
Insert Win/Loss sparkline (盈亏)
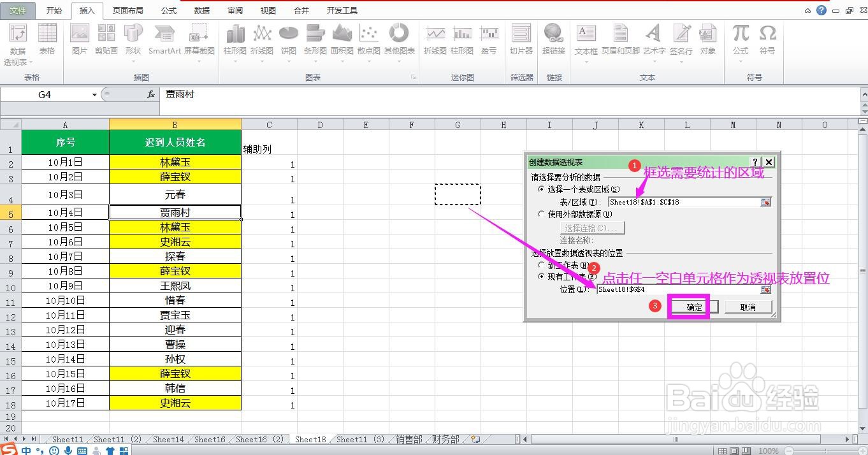pyautogui.click(x=489, y=40)
